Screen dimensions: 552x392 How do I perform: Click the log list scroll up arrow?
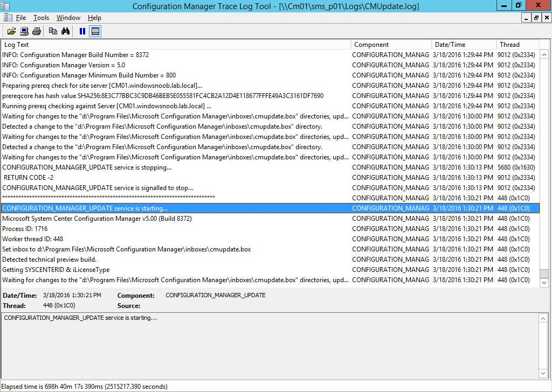(544, 54)
